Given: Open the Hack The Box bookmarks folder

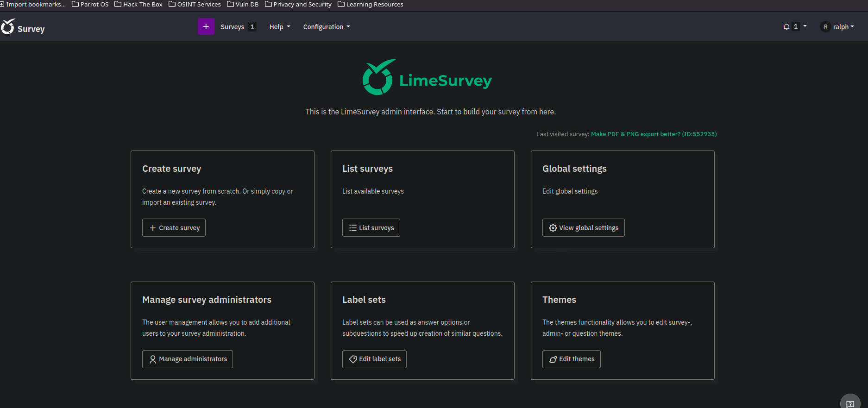Looking at the screenshot, I should coord(138,4).
